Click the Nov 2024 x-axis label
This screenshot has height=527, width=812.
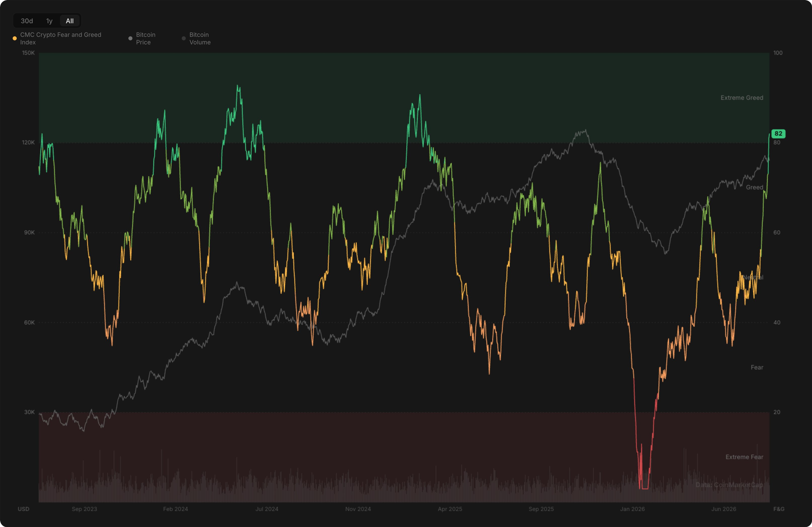coord(358,509)
